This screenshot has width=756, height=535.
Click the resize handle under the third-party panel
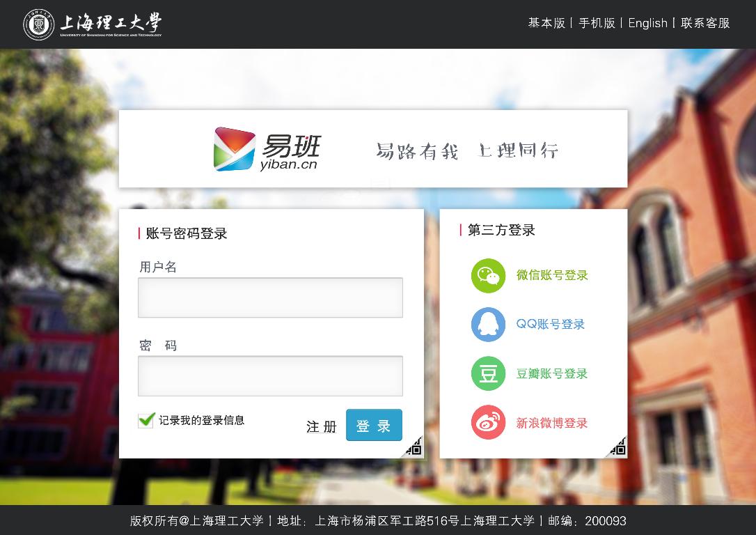click(619, 447)
